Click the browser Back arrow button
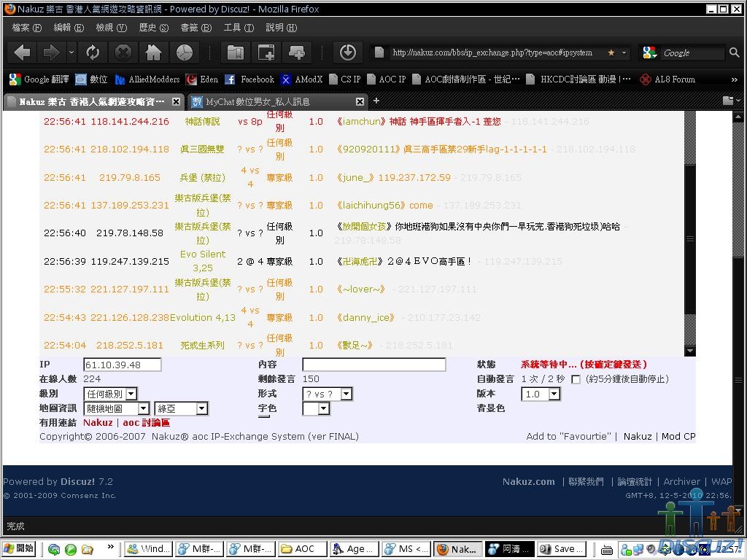The image size is (747, 560). click(x=22, y=52)
